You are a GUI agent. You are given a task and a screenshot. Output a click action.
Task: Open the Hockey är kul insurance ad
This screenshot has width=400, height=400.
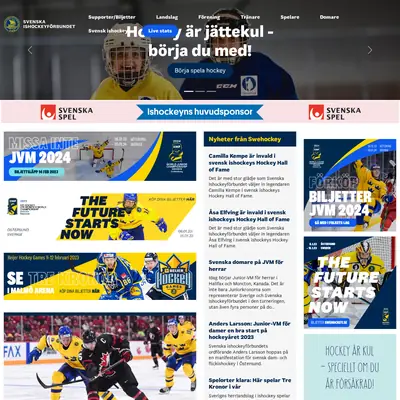(350, 367)
